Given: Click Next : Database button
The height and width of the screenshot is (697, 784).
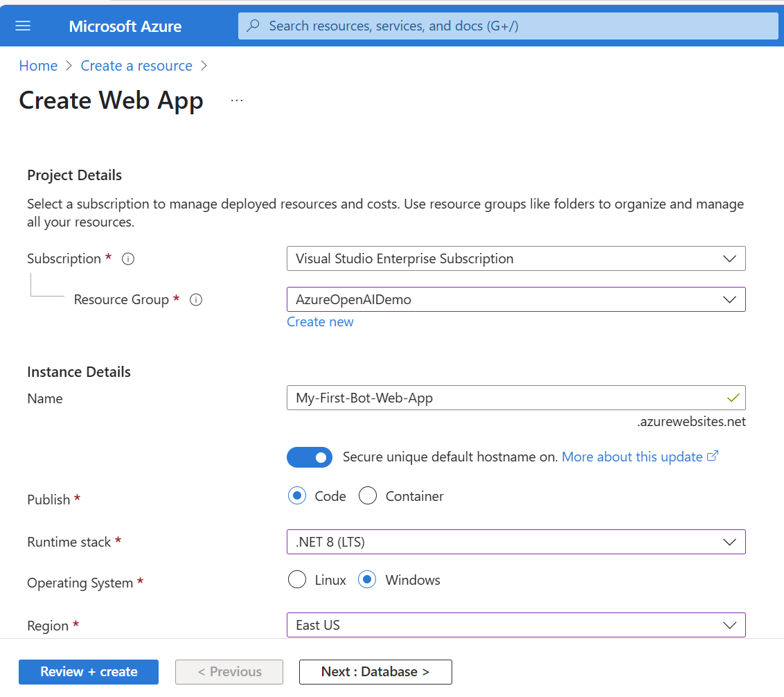Looking at the screenshot, I should coord(375,671).
